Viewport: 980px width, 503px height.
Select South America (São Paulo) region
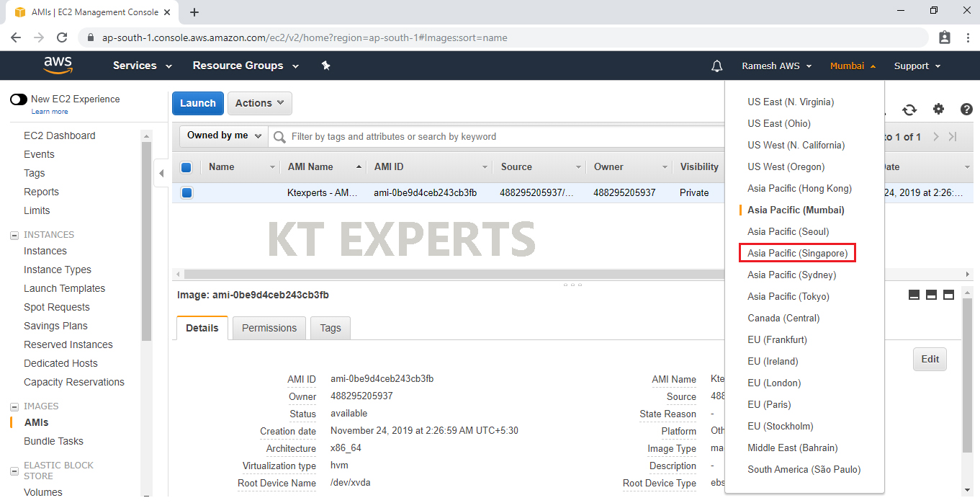tap(804, 469)
